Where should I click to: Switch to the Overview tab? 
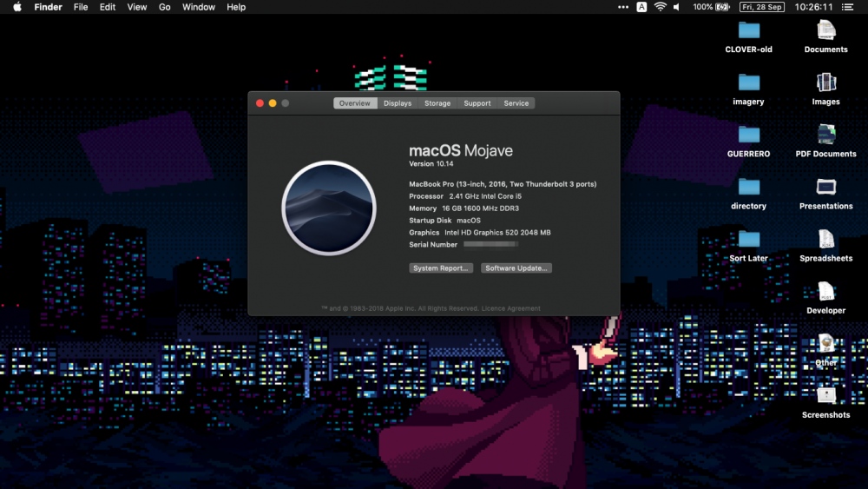355,103
